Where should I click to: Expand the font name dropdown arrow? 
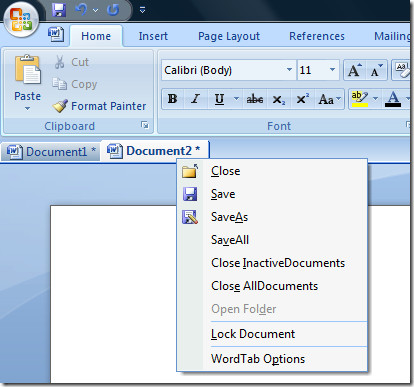[x=289, y=70]
